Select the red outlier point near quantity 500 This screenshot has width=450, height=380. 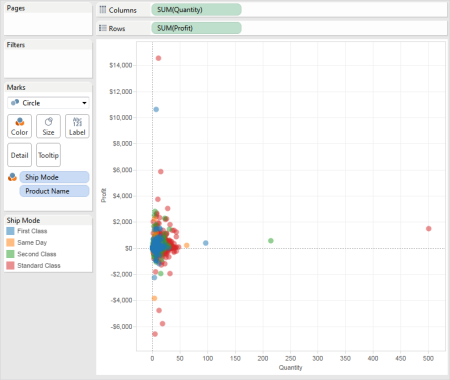(429, 229)
